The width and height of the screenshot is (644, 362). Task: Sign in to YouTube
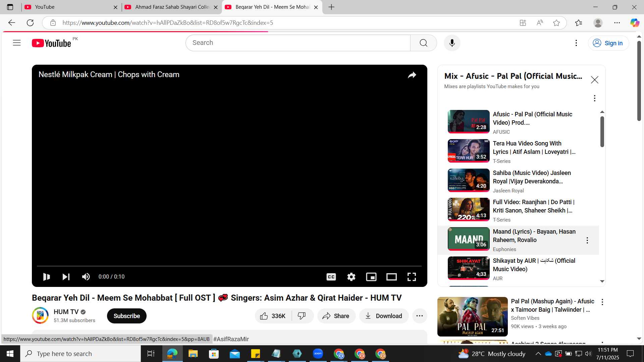[x=608, y=43]
